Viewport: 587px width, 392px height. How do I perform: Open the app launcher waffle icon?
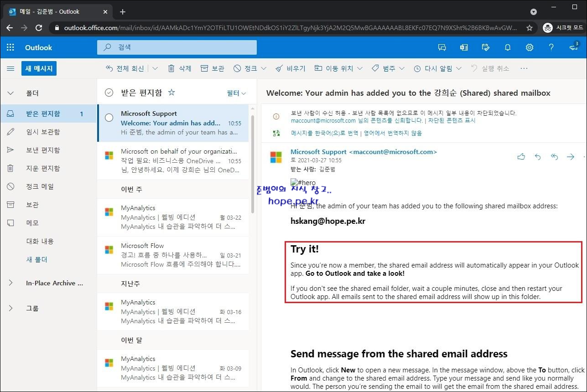click(10, 47)
